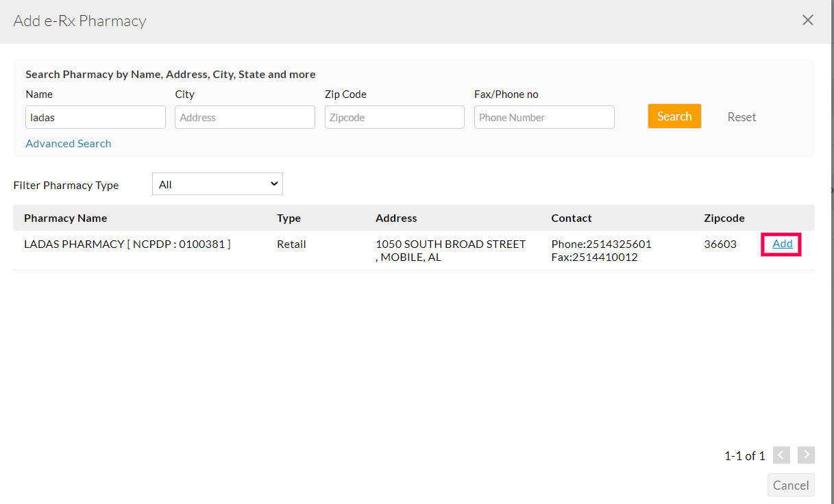The height and width of the screenshot is (504, 834).
Task: Click the Zipcode column header
Action: coord(724,218)
